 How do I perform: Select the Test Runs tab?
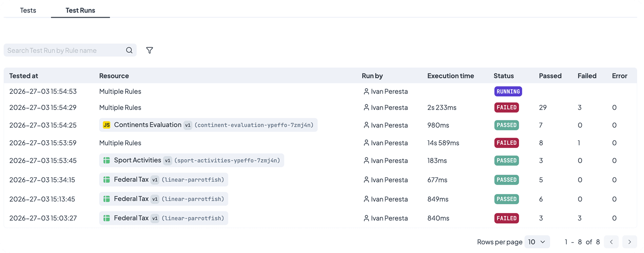[80, 10]
